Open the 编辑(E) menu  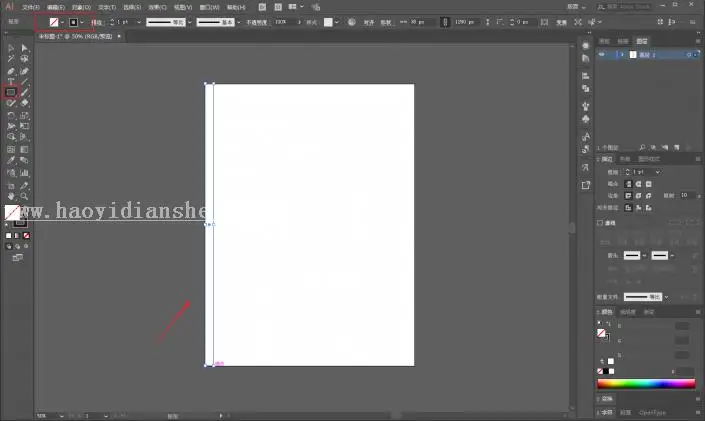56,7
